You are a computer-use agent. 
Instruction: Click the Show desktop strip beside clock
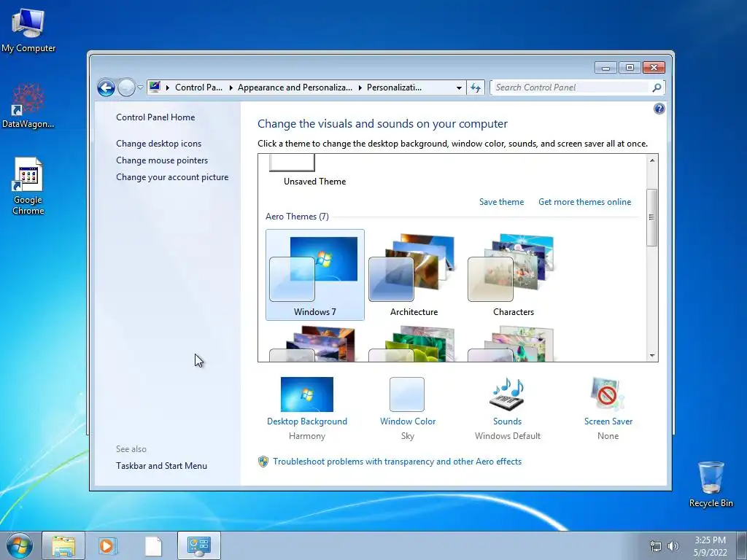(742, 545)
